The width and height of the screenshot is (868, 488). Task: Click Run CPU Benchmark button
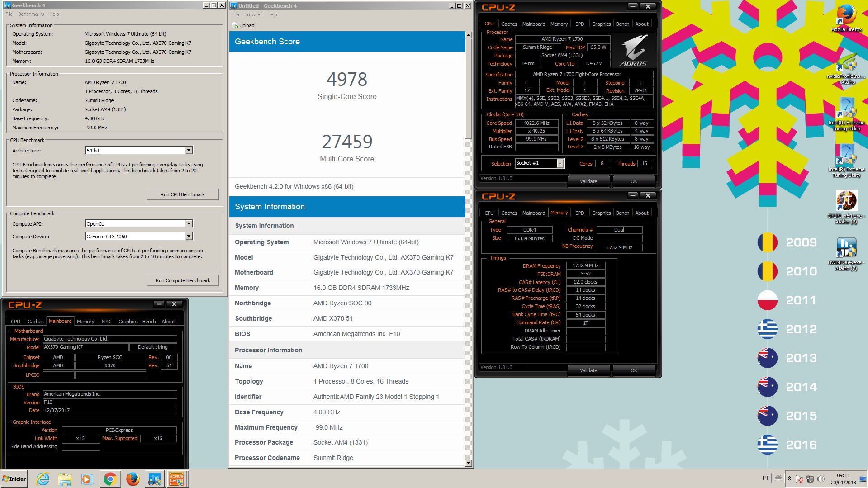coord(183,194)
